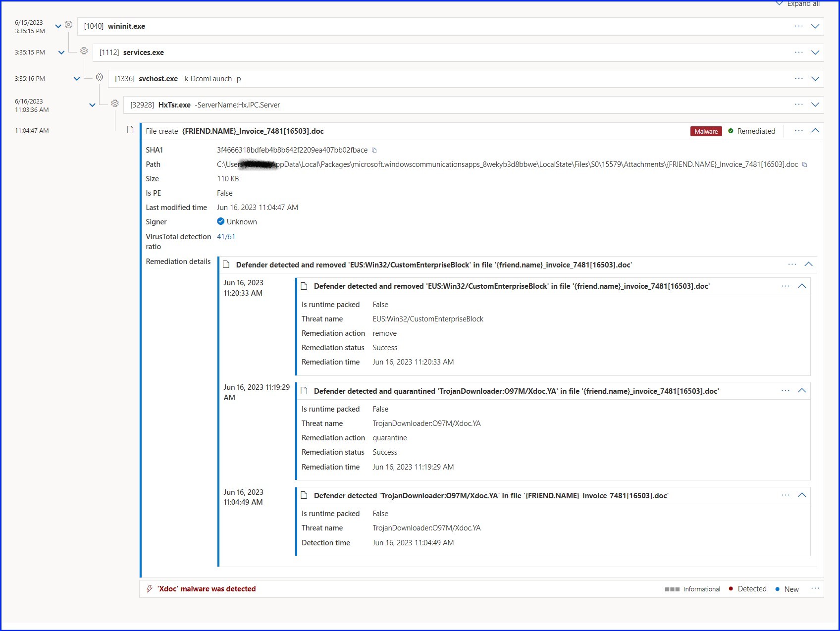Image resolution: width=840 pixels, height=631 pixels.
Task: Click the gear icon next to svchost.exe
Action: [99, 78]
